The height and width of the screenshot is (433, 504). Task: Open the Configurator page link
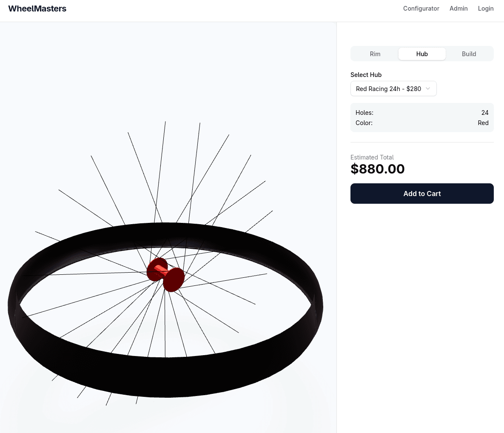[421, 9]
